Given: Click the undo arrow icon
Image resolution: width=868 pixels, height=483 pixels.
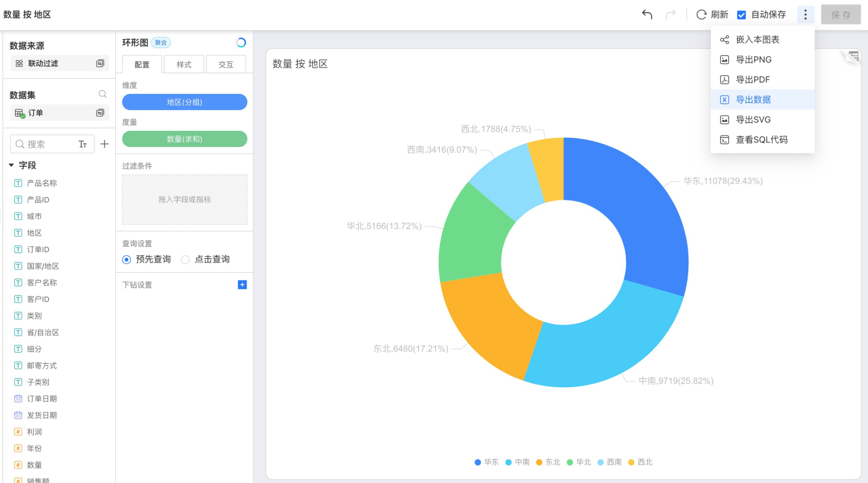Looking at the screenshot, I should [x=647, y=14].
